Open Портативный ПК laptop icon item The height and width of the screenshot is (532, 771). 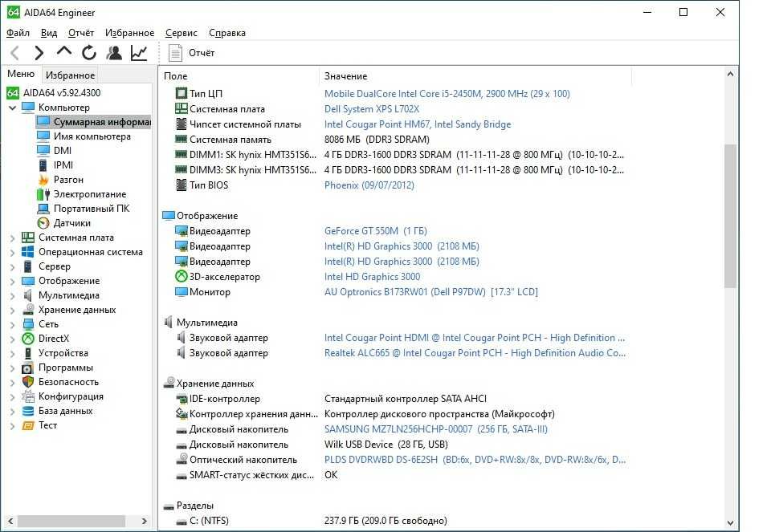(43, 209)
